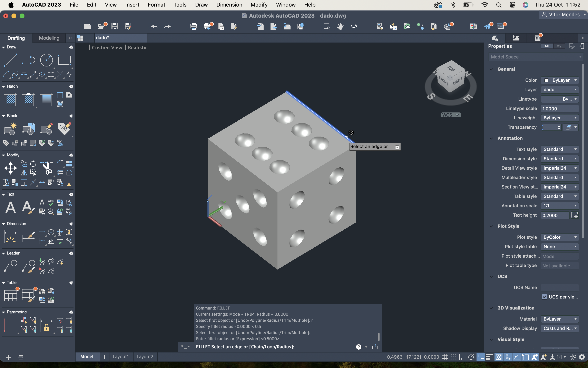Click the Text height field

[555, 215]
